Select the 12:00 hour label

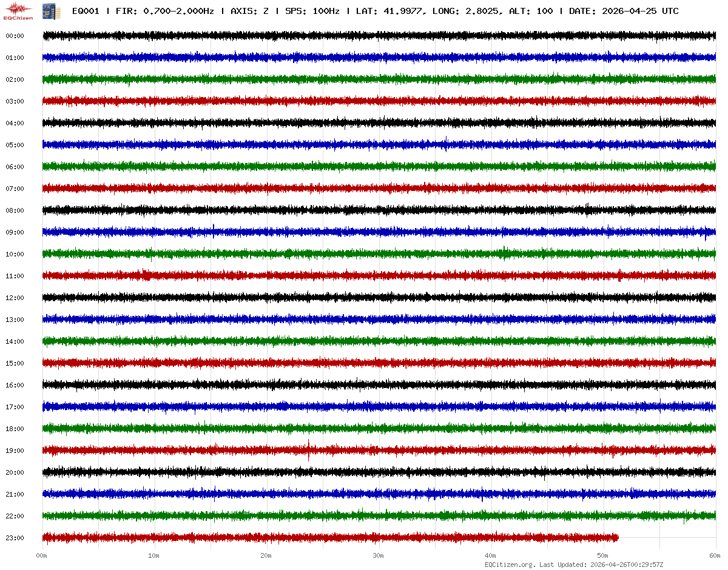pyautogui.click(x=15, y=298)
